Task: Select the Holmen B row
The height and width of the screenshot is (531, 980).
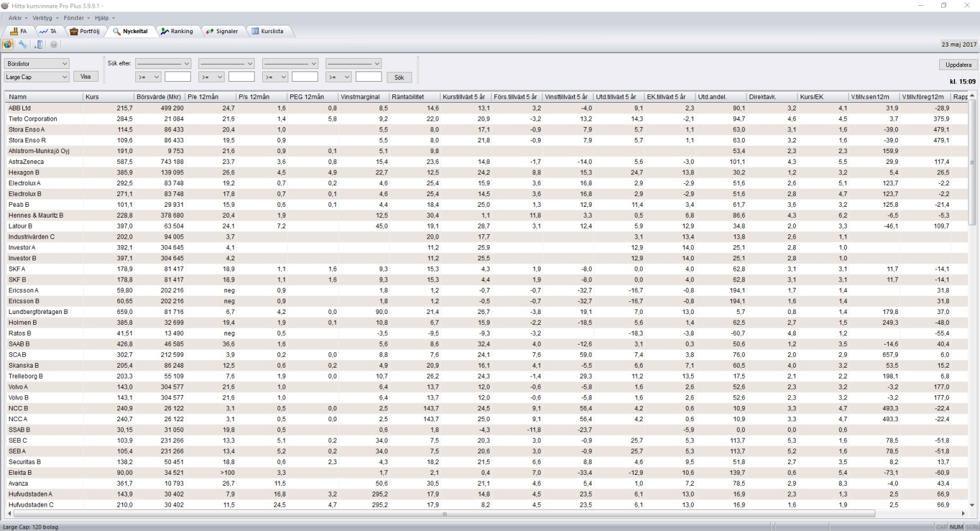Action: pos(487,323)
